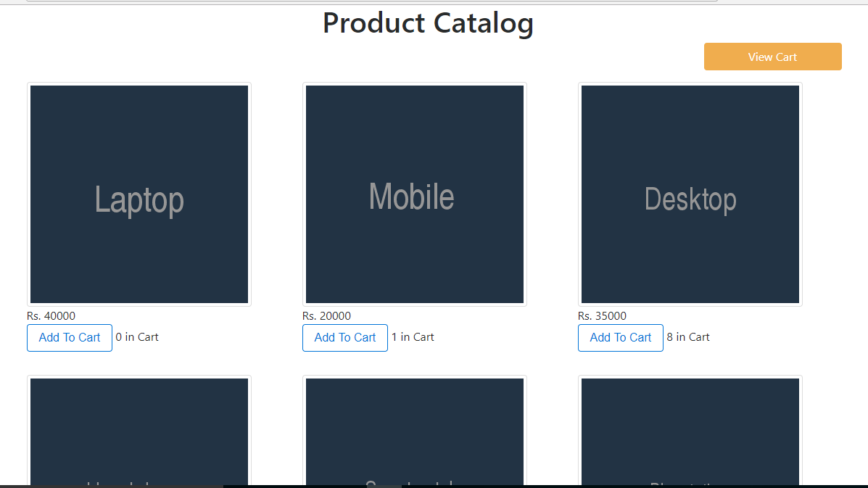The image size is (868, 488).
Task: Click the "1 in Cart" count label
Action: [413, 337]
